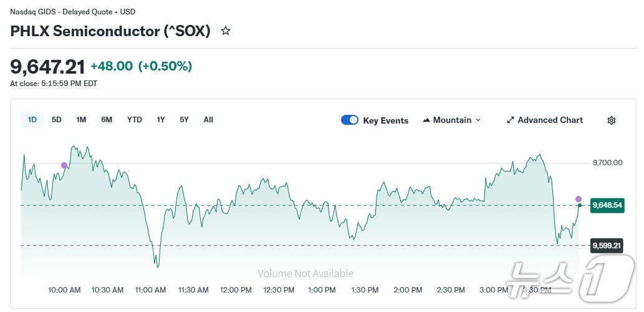Click purple key event dot at chart end
Viewport: 644px width, 312px height.
pyautogui.click(x=579, y=198)
